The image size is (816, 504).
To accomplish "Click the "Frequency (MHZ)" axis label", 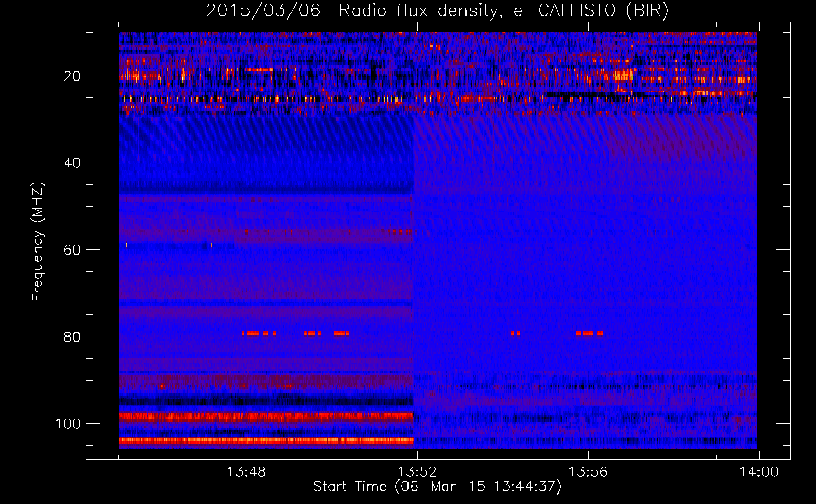I will point(38,242).
